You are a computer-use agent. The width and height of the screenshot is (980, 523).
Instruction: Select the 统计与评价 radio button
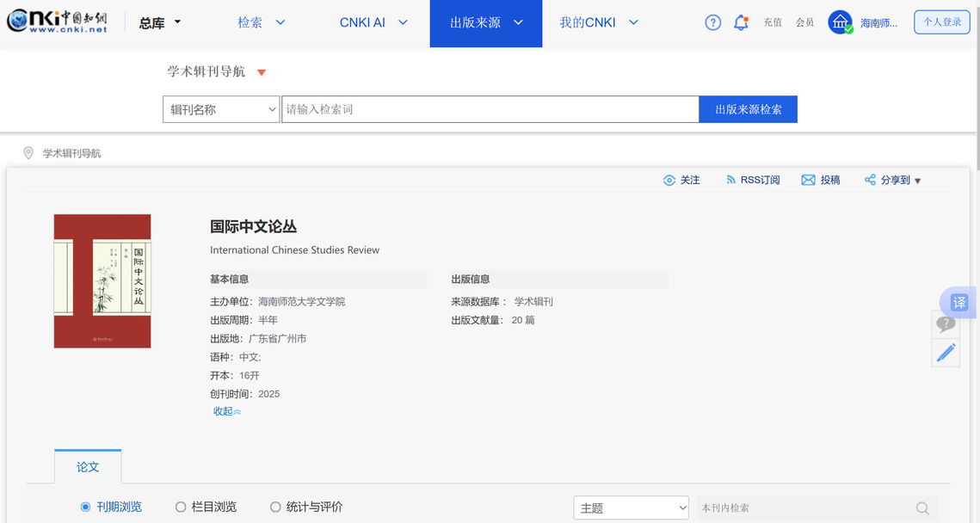click(x=275, y=508)
